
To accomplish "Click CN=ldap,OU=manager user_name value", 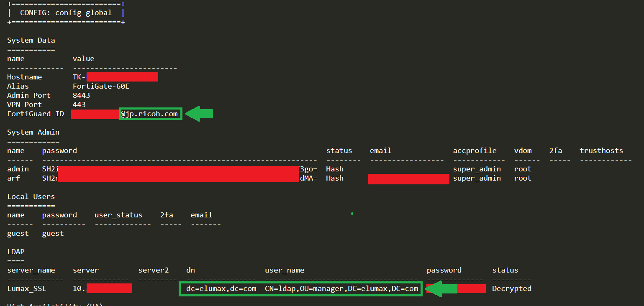I will pyautogui.click(x=341, y=289).
